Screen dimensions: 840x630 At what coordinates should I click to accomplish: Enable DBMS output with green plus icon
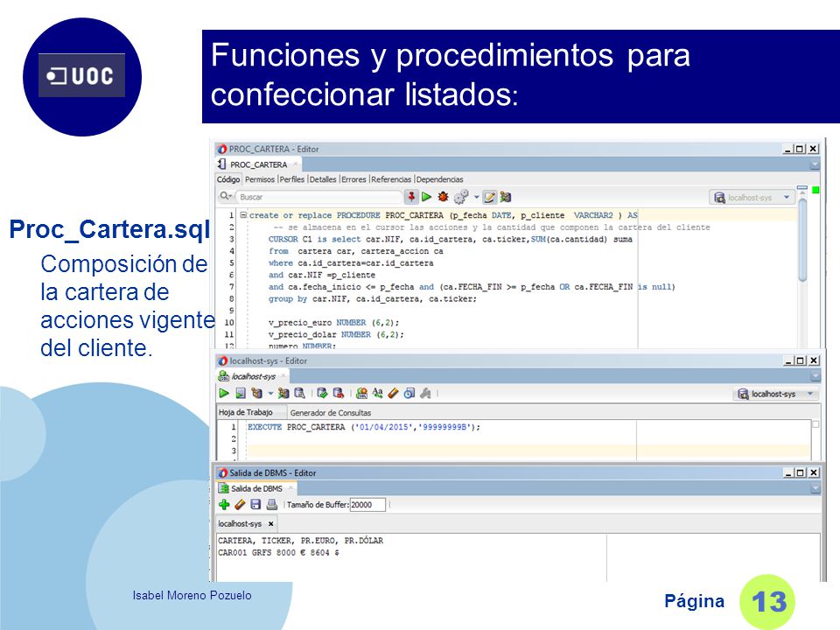[224, 504]
